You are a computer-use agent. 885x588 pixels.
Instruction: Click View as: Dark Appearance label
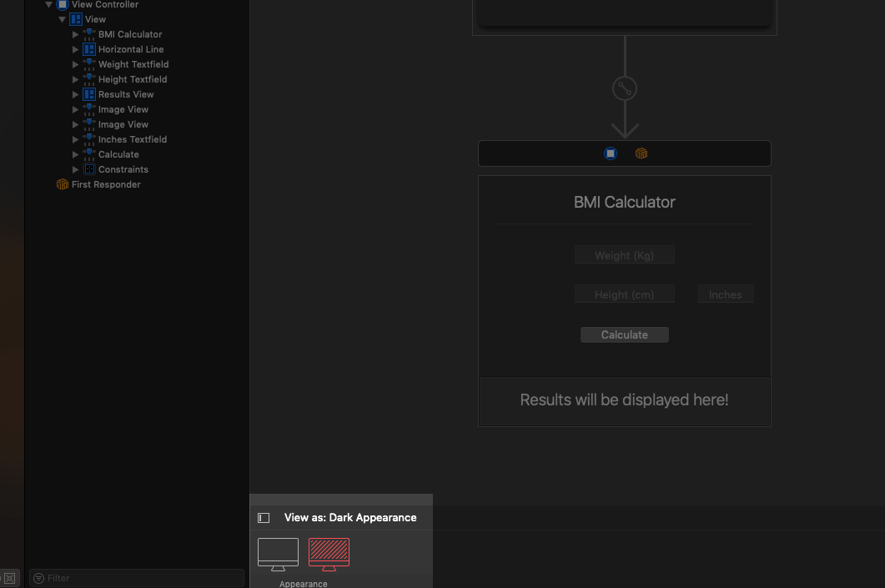[350, 518]
